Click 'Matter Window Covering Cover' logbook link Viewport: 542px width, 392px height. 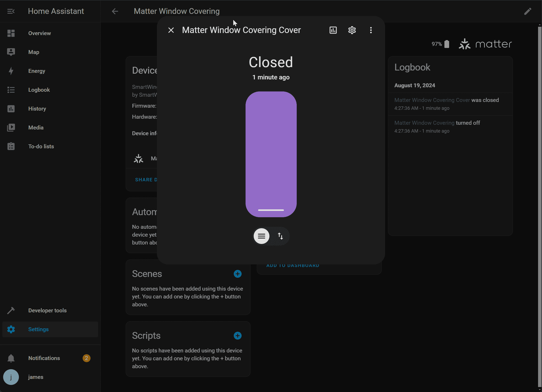pyautogui.click(x=432, y=100)
